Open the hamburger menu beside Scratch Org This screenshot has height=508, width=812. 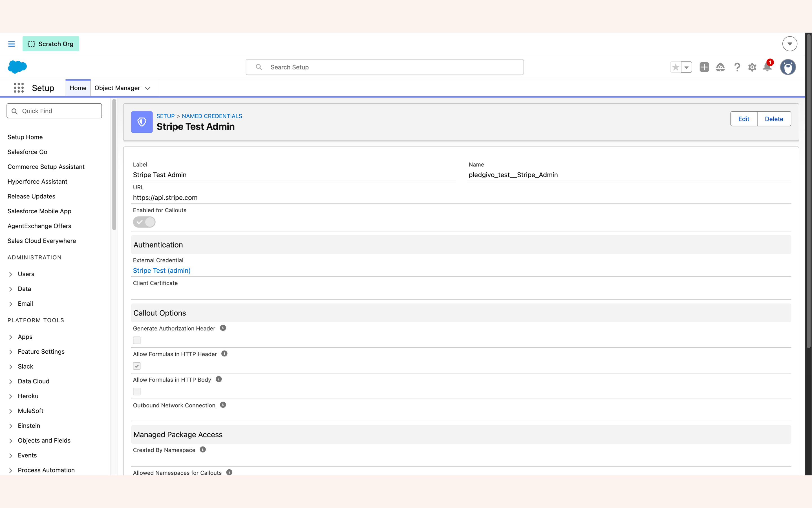(11, 44)
